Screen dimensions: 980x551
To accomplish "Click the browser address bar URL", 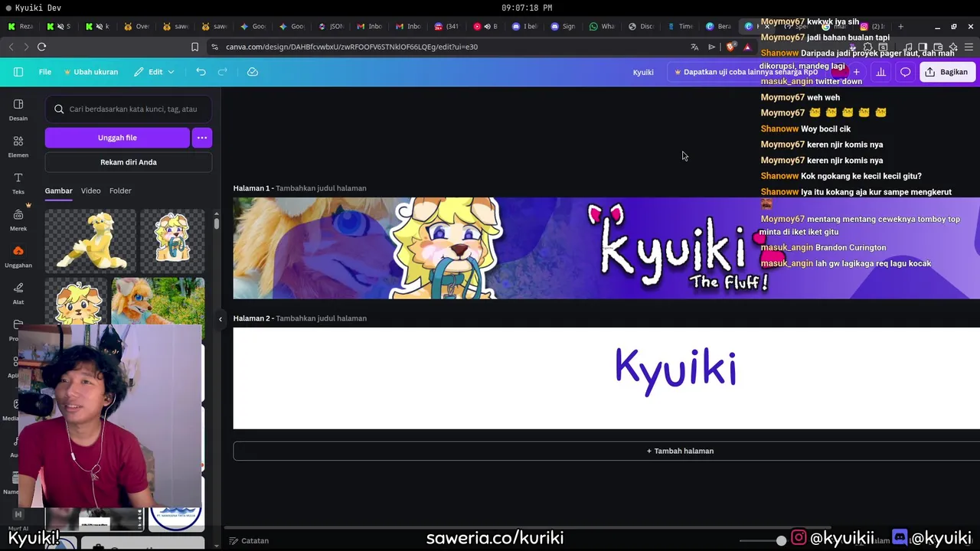I will (x=351, y=47).
